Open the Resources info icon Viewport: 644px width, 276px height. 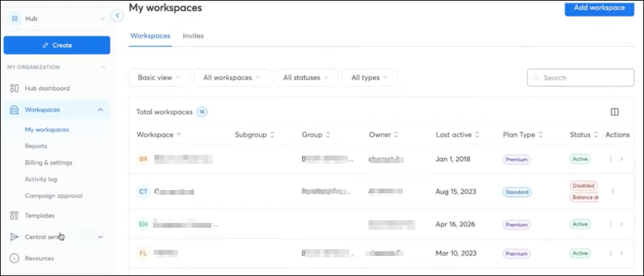pos(14,258)
